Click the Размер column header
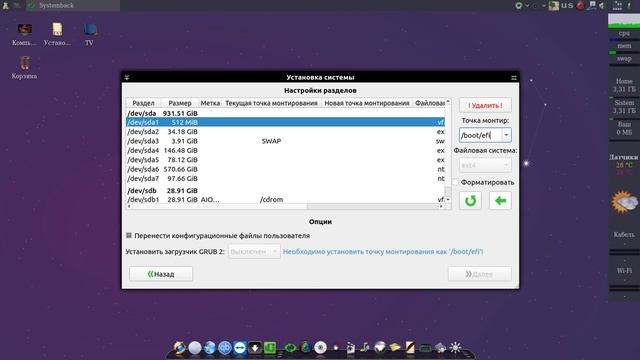Viewport: 640px width, 360px height. (x=180, y=103)
